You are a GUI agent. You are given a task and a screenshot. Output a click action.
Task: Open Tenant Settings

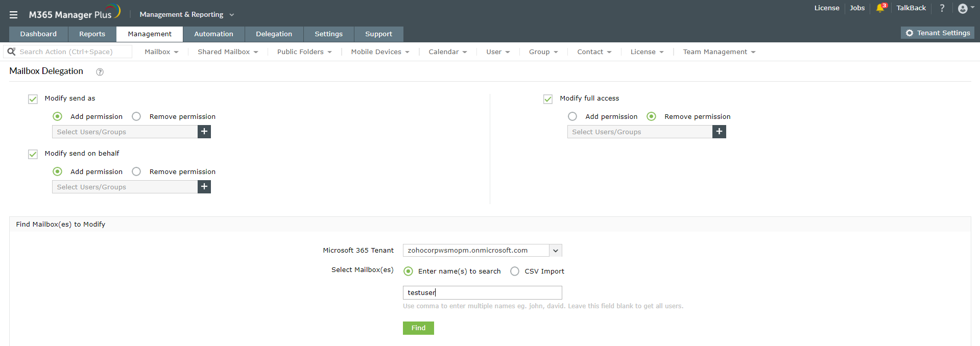tap(938, 33)
